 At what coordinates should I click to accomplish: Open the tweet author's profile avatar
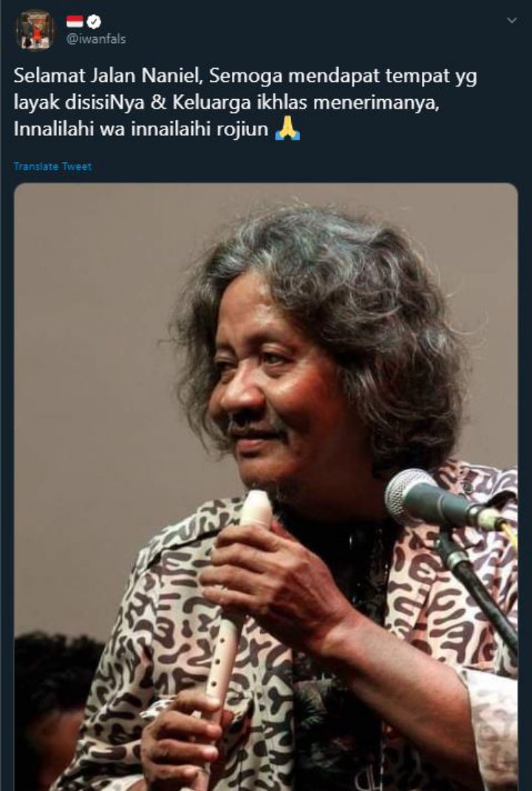[35, 30]
